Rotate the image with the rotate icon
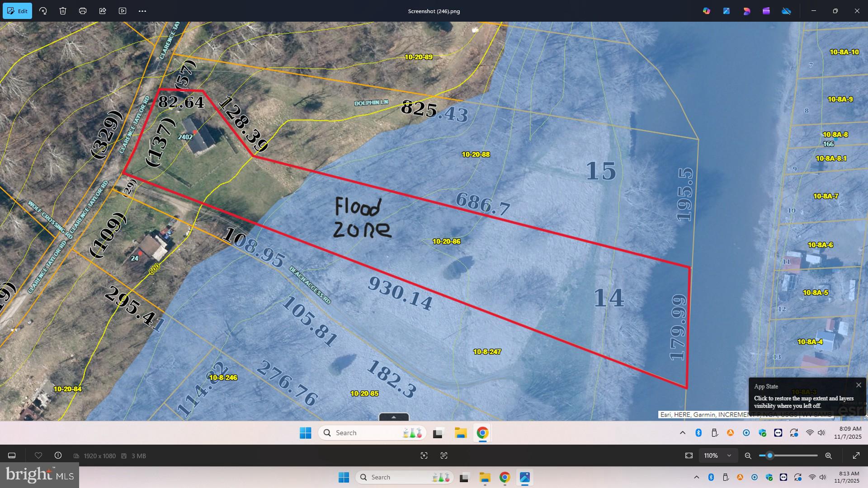The width and height of the screenshot is (868, 488). click(x=43, y=11)
